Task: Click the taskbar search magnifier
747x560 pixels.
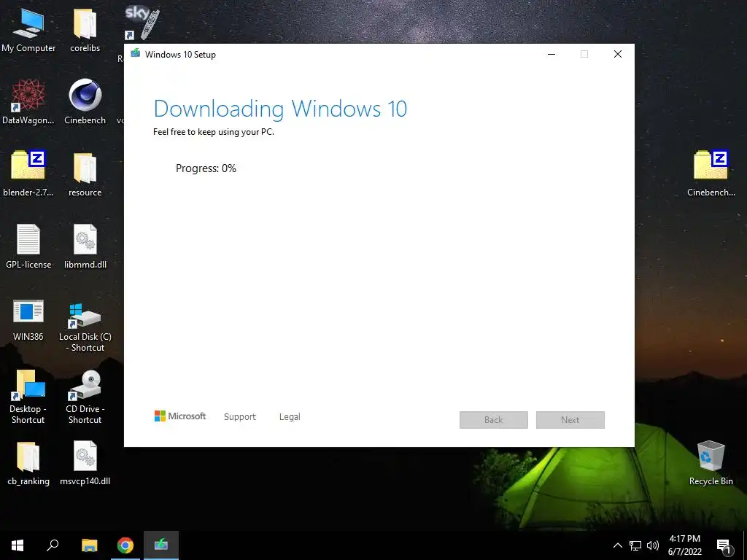Action: click(53, 545)
